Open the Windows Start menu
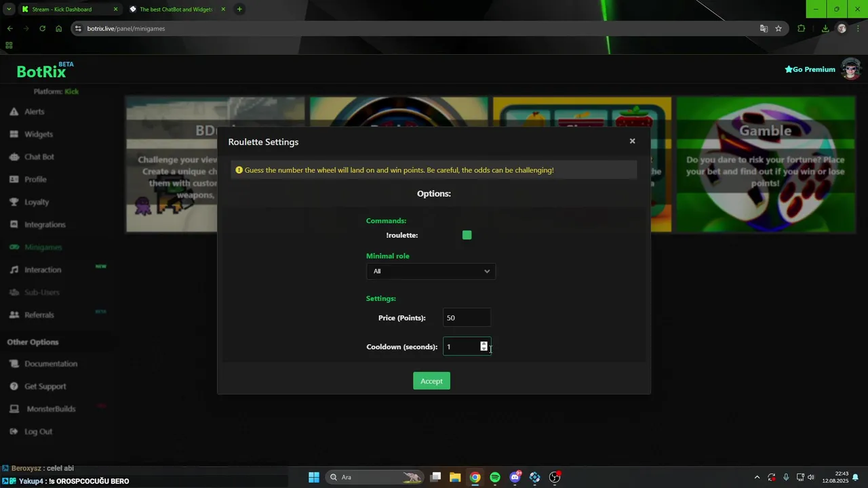 click(x=314, y=477)
